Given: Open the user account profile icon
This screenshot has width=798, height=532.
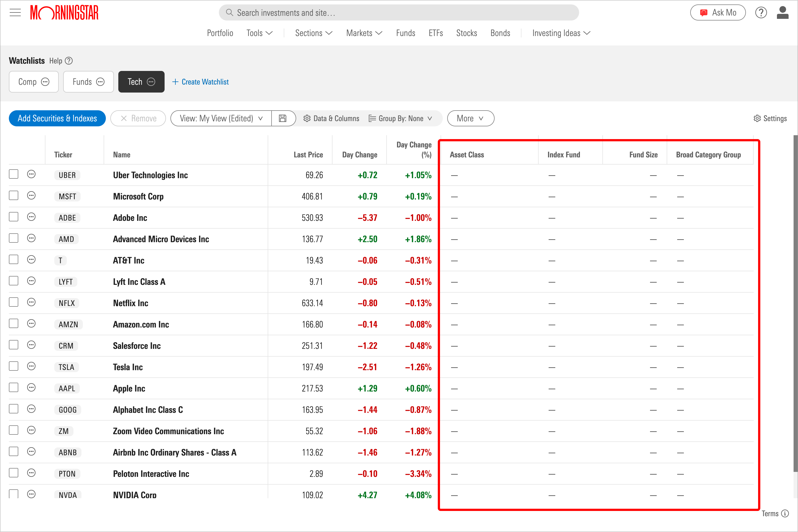Looking at the screenshot, I should (782, 13).
